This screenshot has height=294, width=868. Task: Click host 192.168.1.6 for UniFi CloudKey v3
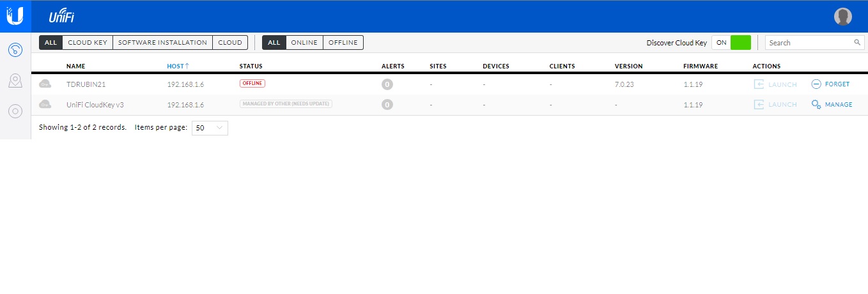point(185,104)
